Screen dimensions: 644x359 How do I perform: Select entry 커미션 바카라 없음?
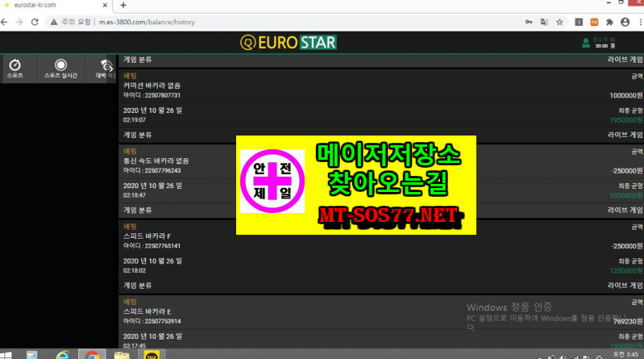(x=152, y=86)
